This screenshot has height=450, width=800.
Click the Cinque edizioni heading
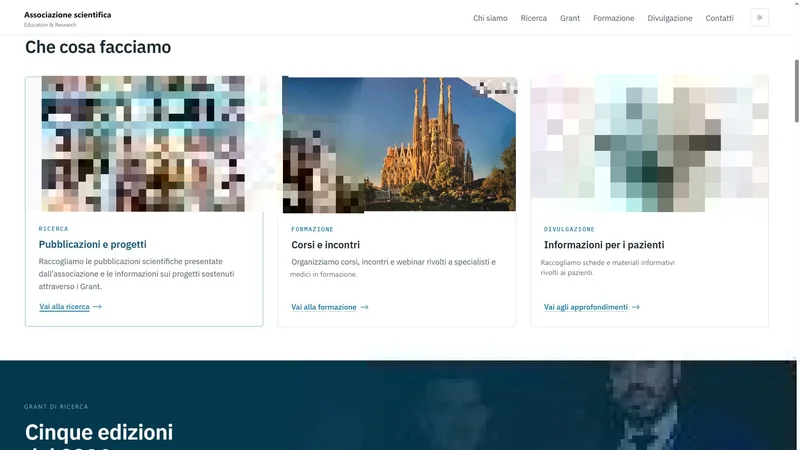[x=99, y=433]
